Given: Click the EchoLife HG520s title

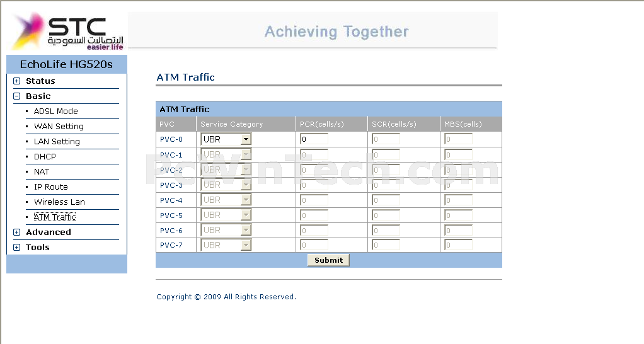Looking at the screenshot, I should click(x=66, y=64).
